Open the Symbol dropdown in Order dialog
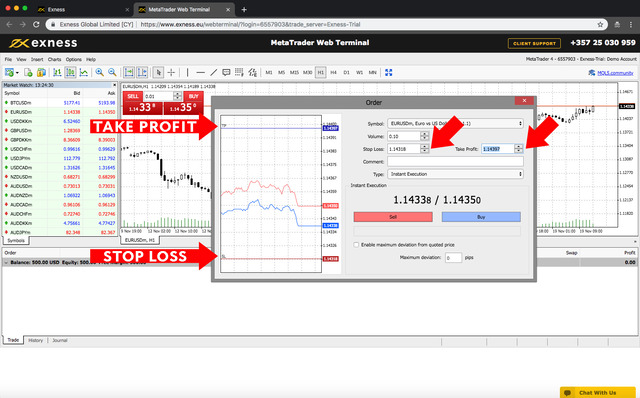The height and width of the screenshot is (398, 640). pyautogui.click(x=455, y=123)
